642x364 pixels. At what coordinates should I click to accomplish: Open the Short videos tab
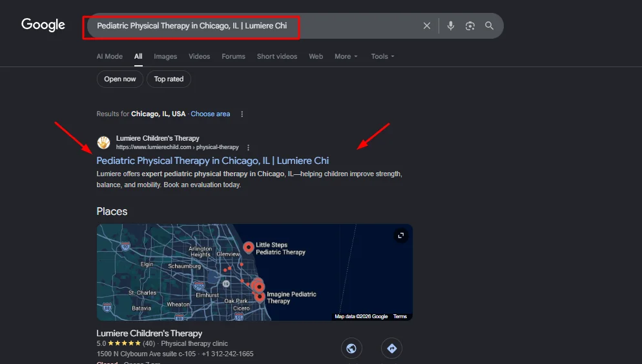pyautogui.click(x=277, y=56)
